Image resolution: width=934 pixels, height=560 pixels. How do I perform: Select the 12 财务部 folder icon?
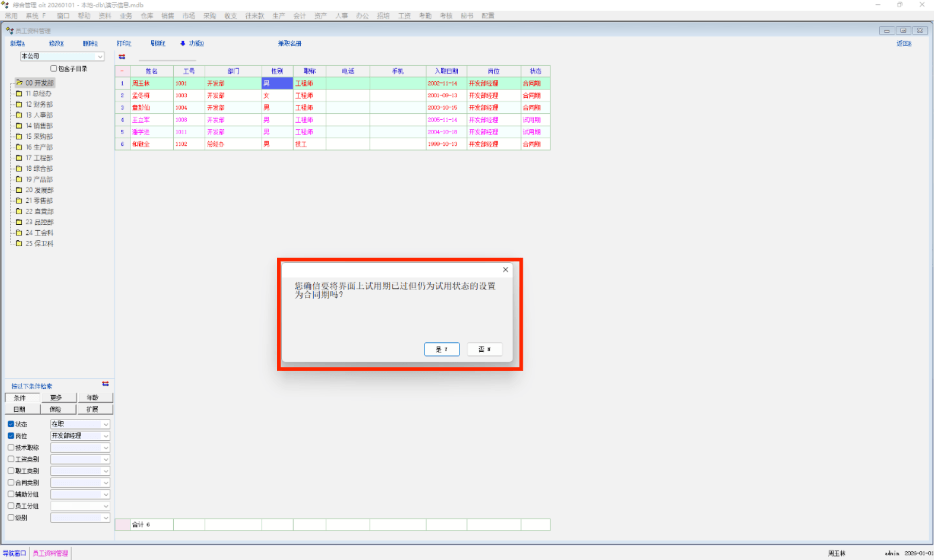(x=19, y=104)
